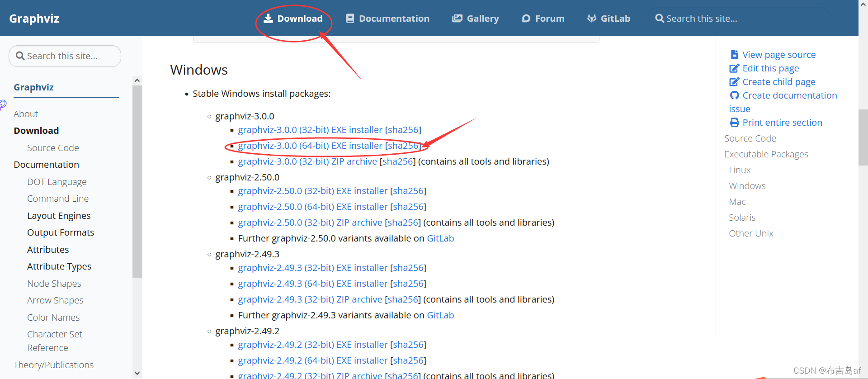Image resolution: width=868 pixels, height=379 pixels.
Task: Open Attributes in the sidebar
Action: click(x=48, y=250)
